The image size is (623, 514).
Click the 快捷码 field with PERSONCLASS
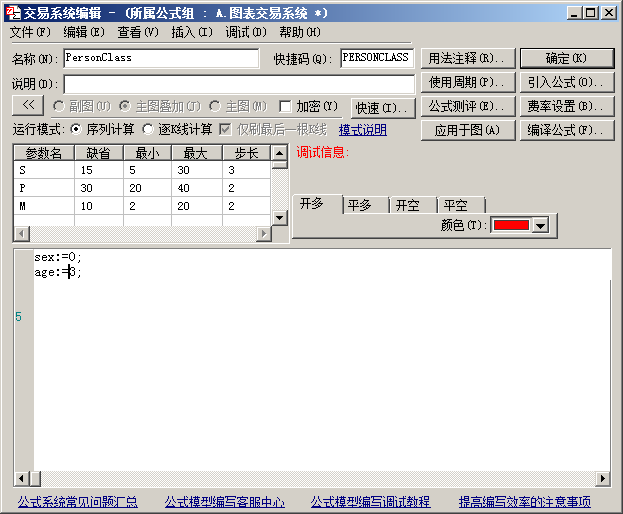click(377, 58)
